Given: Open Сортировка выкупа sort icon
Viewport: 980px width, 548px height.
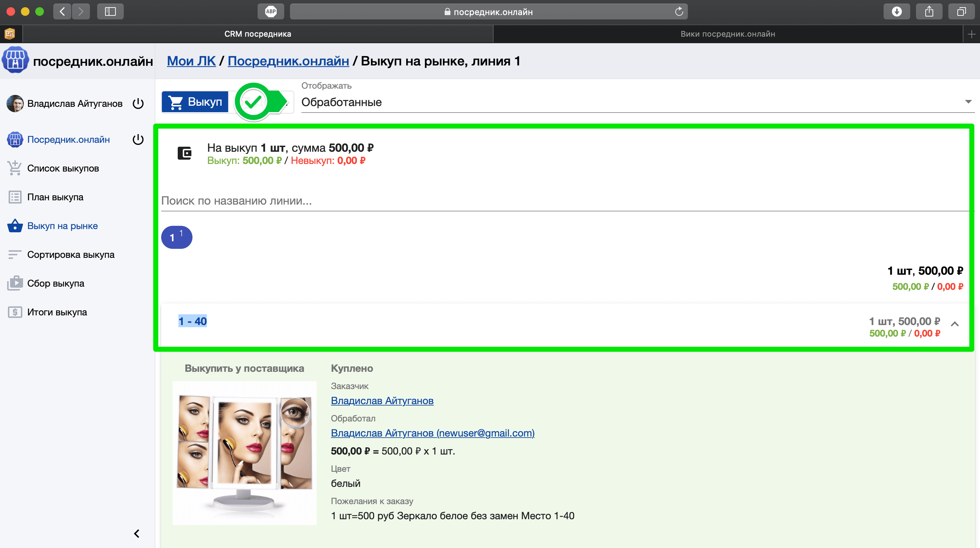Looking at the screenshot, I should click(15, 255).
